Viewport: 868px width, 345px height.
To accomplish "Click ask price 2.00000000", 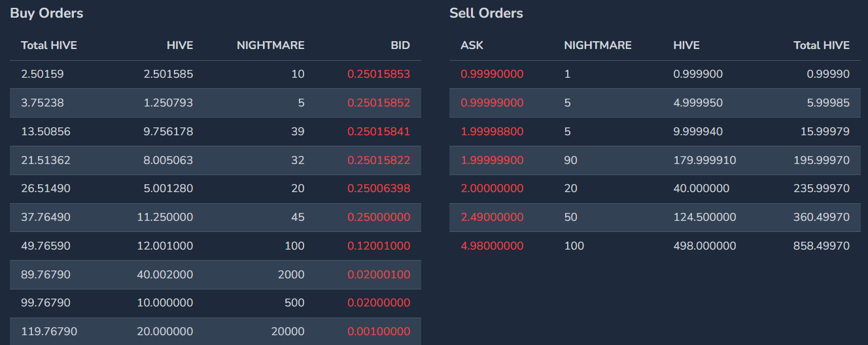I will point(492,188).
